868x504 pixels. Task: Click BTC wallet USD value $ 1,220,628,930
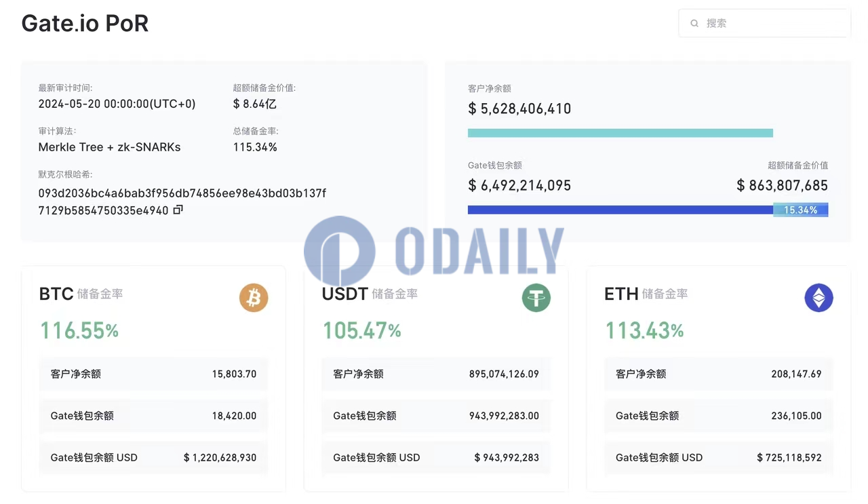pos(220,458)
